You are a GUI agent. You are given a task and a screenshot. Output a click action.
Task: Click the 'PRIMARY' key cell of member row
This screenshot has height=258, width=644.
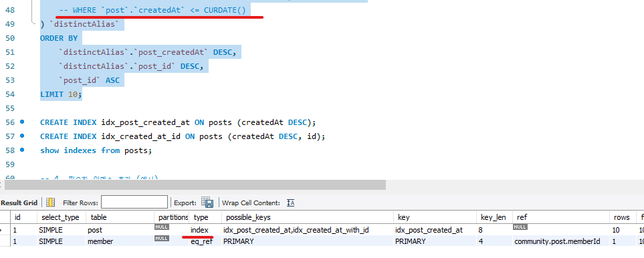point(435,241)
